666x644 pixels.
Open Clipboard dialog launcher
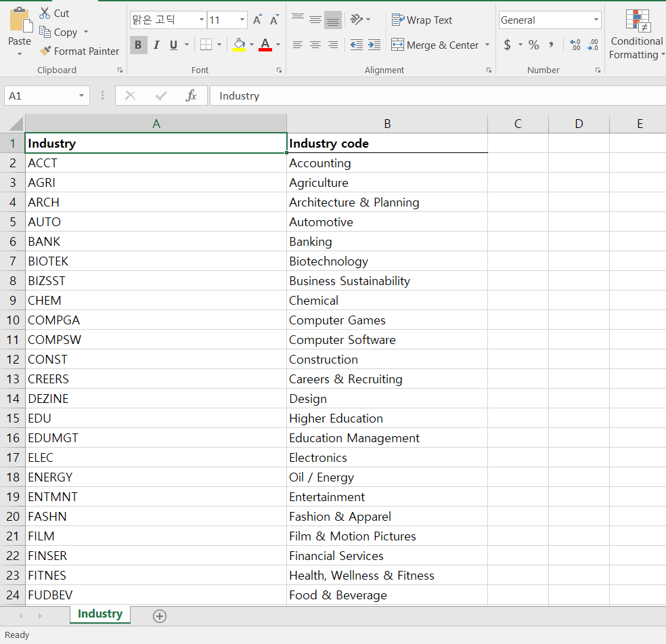click(120, 70)
